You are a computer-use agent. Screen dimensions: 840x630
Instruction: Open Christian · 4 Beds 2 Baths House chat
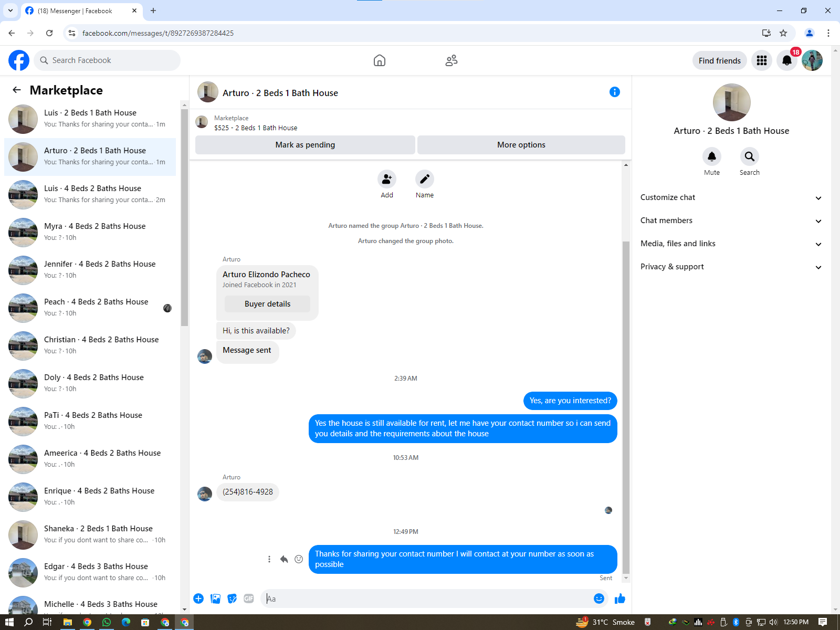(x=90, y=346)
